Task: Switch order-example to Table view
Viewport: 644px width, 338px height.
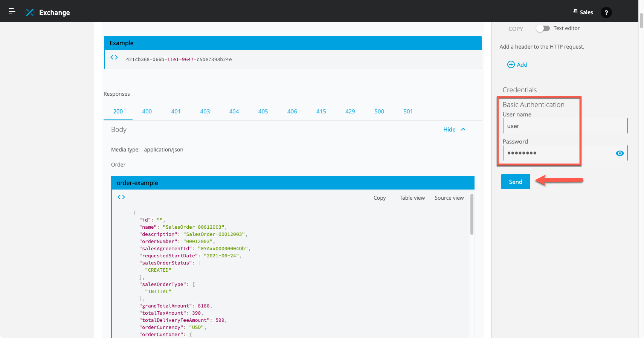Action: [412, 198]
